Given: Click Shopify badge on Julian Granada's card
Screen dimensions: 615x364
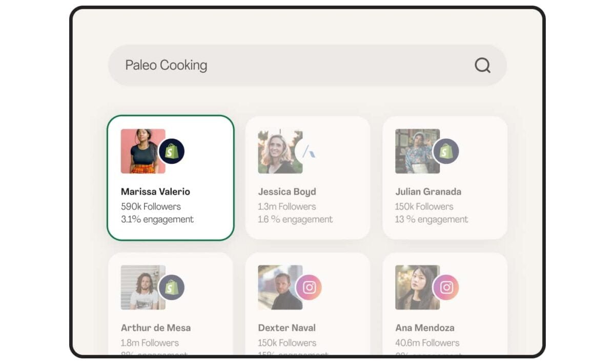Looking at the screenshot, I should pyautogui.click(x=446, y=151).
